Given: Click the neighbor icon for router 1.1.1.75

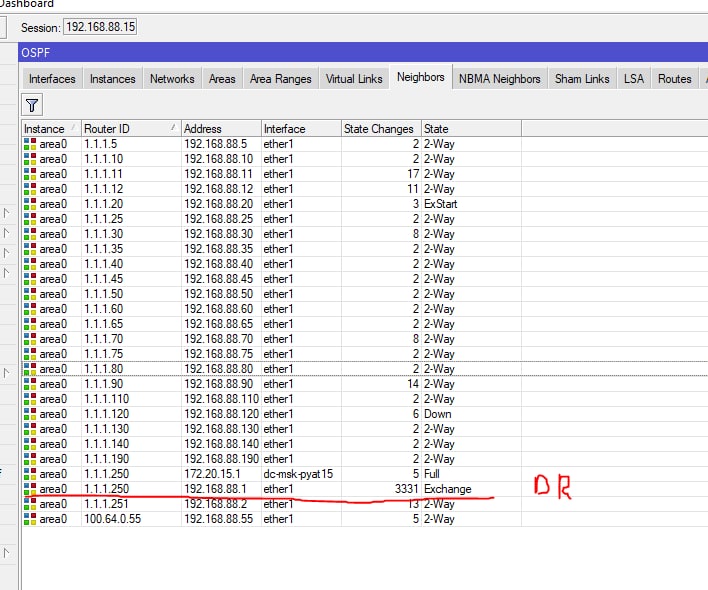Looking at the screenshot, I should tap(30, 354).
